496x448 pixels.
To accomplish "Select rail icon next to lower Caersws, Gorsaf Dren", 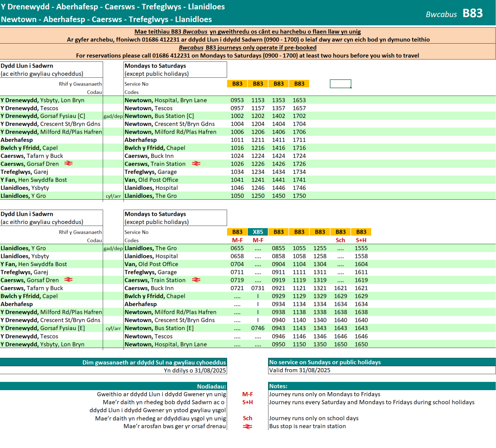I will pyautogui.click(x=68, y=280).
